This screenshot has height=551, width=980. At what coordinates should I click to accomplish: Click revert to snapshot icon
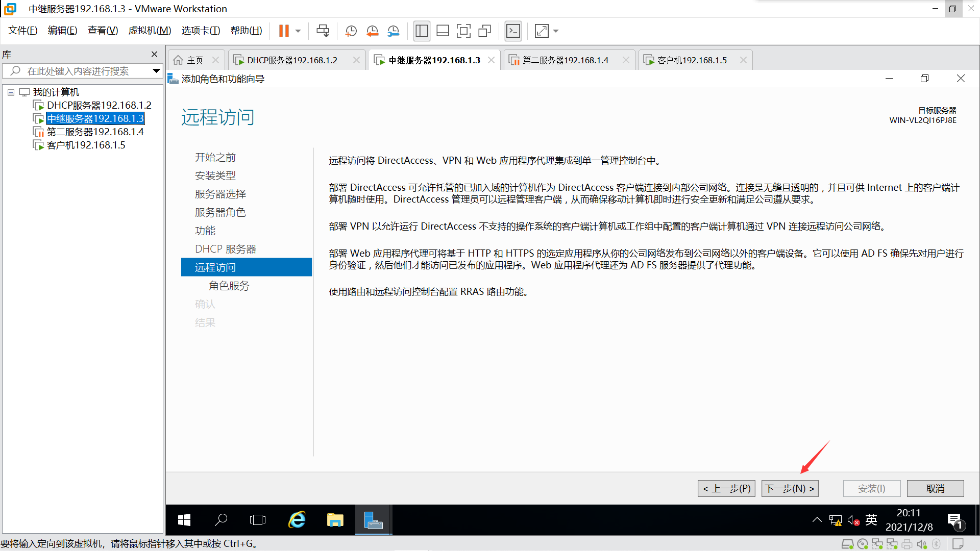pyautogui.click(x=372, y=31)
